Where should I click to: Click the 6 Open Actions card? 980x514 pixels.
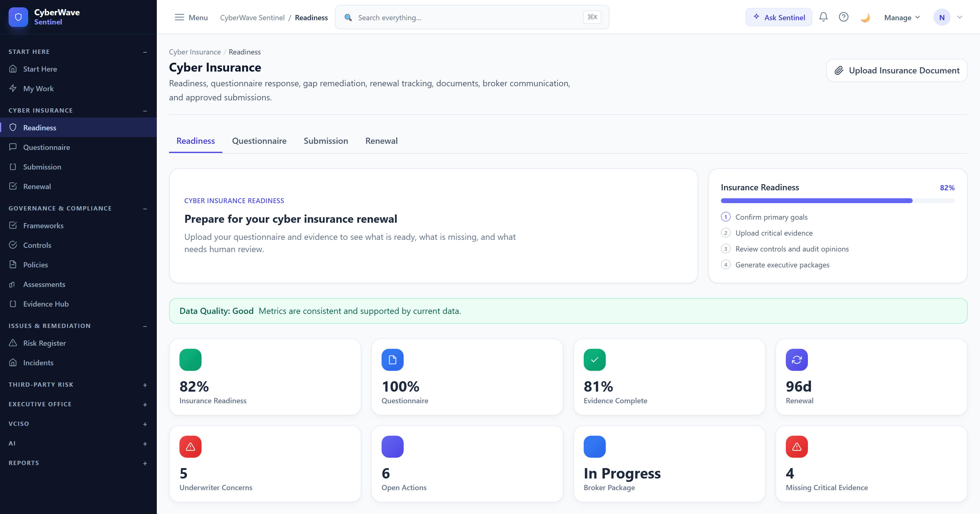point(467,464)
